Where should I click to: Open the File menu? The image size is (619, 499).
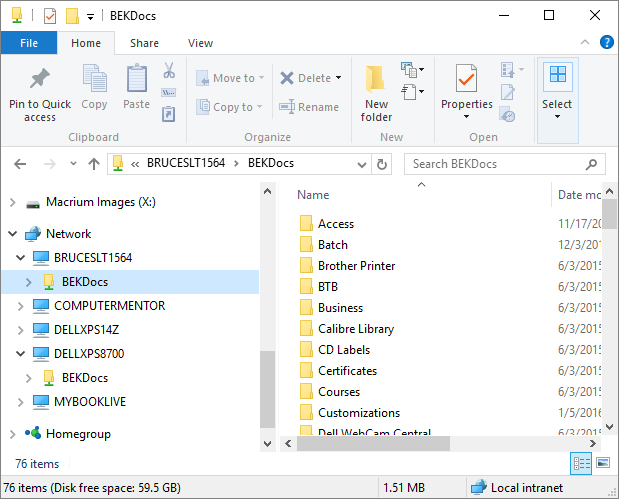[29, 43]
